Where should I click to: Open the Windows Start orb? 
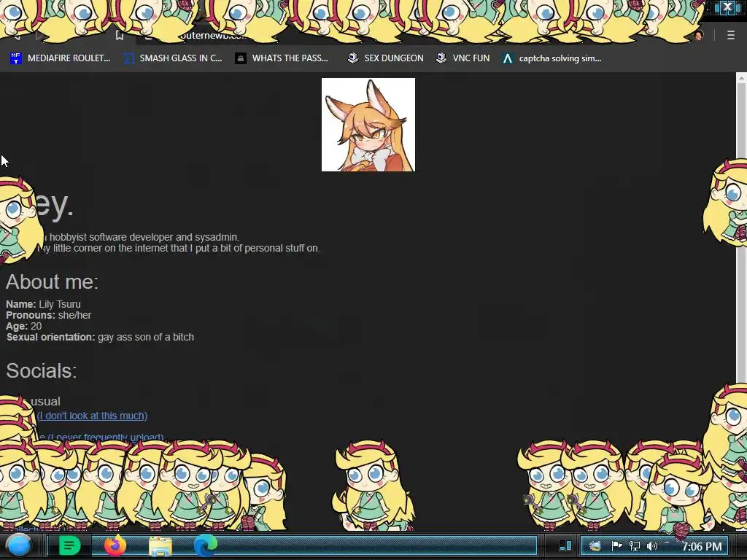18,545
